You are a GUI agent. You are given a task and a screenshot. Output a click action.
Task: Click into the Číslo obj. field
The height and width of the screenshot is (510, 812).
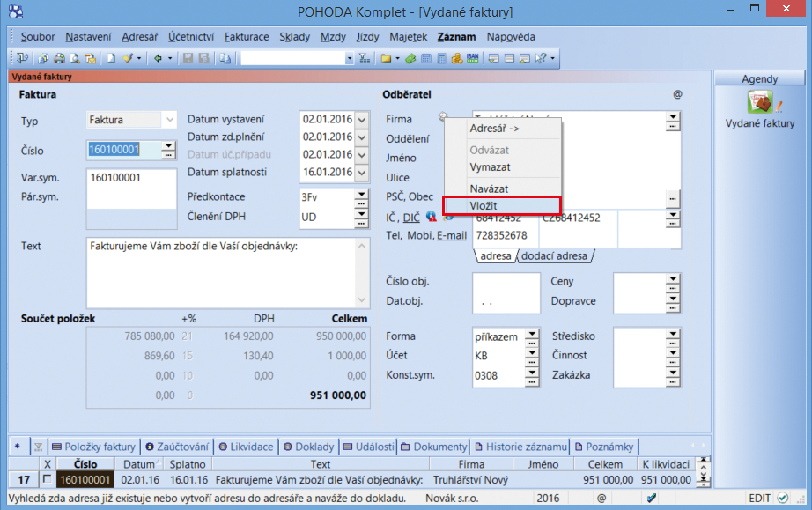(x=506, y=282)
